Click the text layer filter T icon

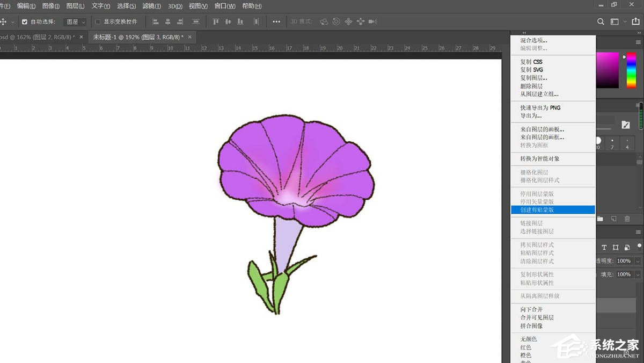tap(604, 248)
